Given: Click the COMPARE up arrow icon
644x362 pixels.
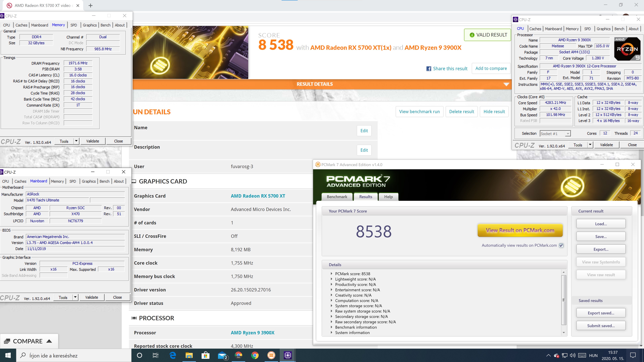Looking at the screenshot, I should (x=49, y=341).
